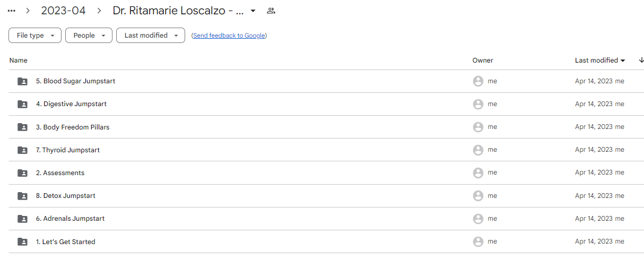This screenshot has width=644, height=268.
Task: Show hidden breadcrumb folders via ellipsis
Action: (x=12, y=11)
